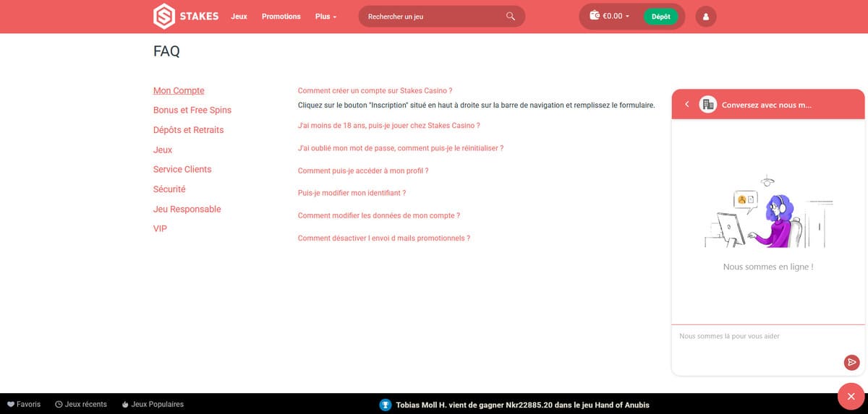Click the support agent illustration in chat
The image size is (868, 414).
(767, 211)
